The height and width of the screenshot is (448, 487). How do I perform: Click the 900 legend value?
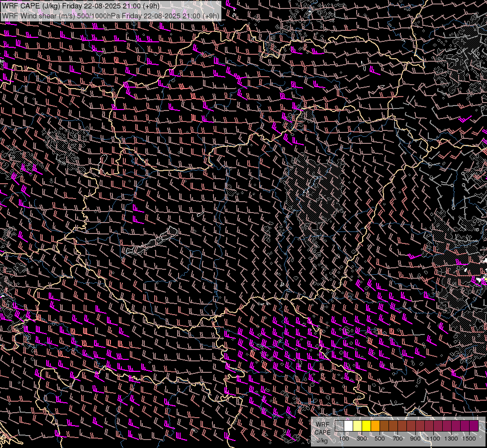click(x=415, y=439)
